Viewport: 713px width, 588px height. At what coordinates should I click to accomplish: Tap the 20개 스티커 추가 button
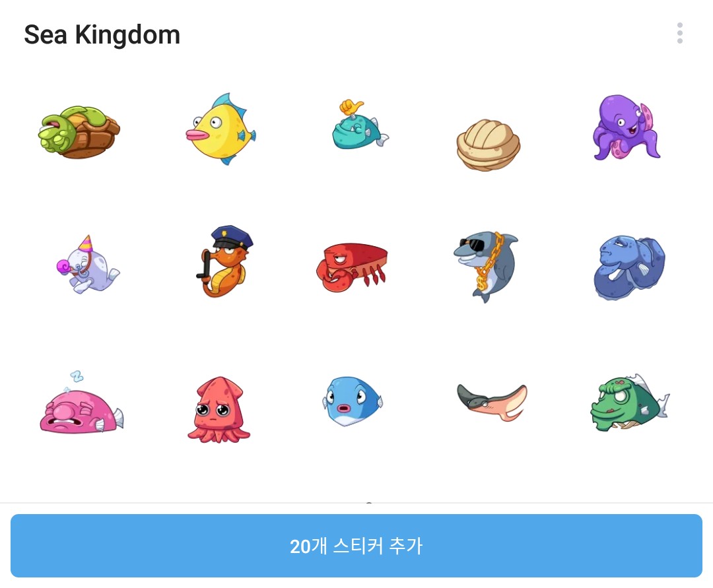click(x=356, y=546)
